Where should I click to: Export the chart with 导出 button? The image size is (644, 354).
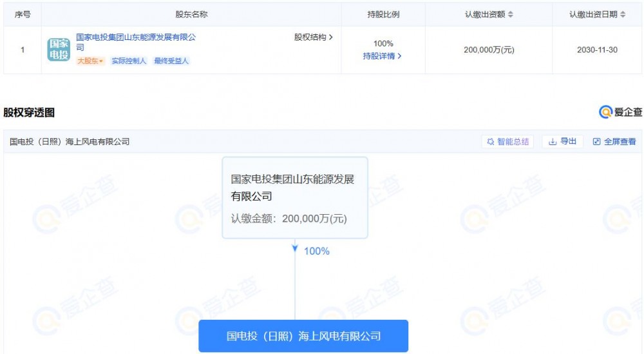point(562,141)
